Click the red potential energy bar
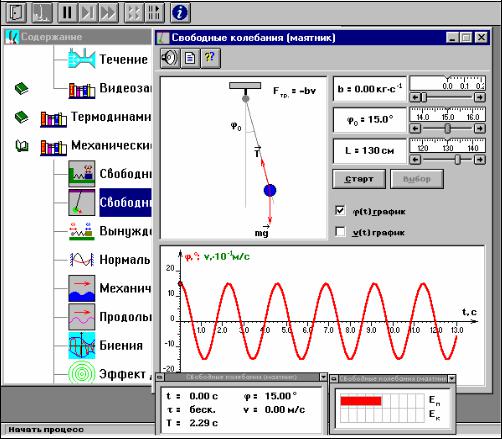The image size is (502, 439). click(x=361, y=401)
